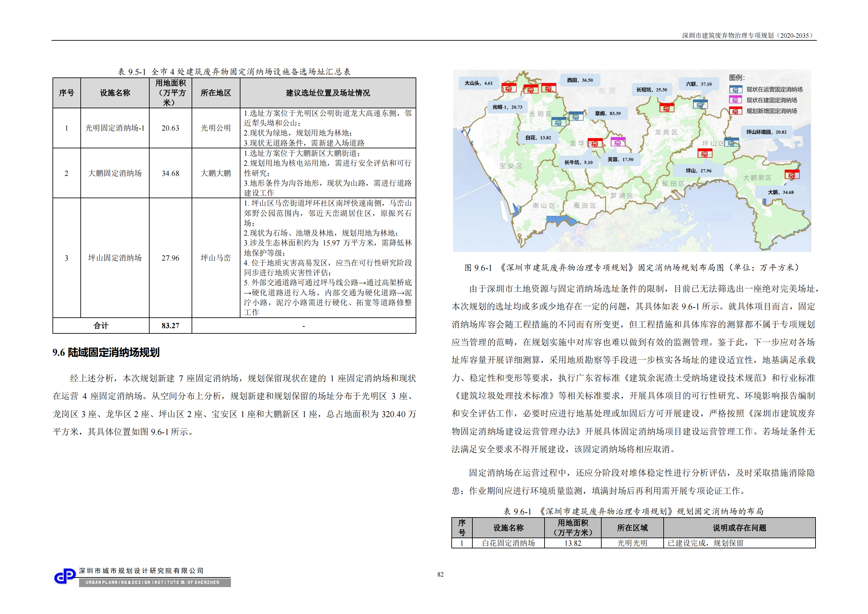
Task: Select the 光明固定消纳场-1 table cell
Action: click(115, 128)
